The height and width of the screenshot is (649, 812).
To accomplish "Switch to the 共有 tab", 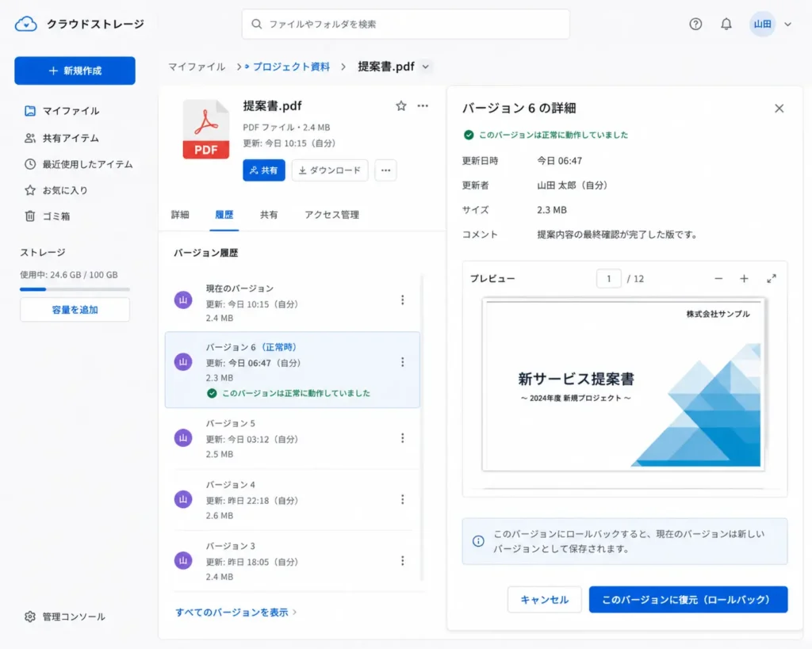I will 269,214.
